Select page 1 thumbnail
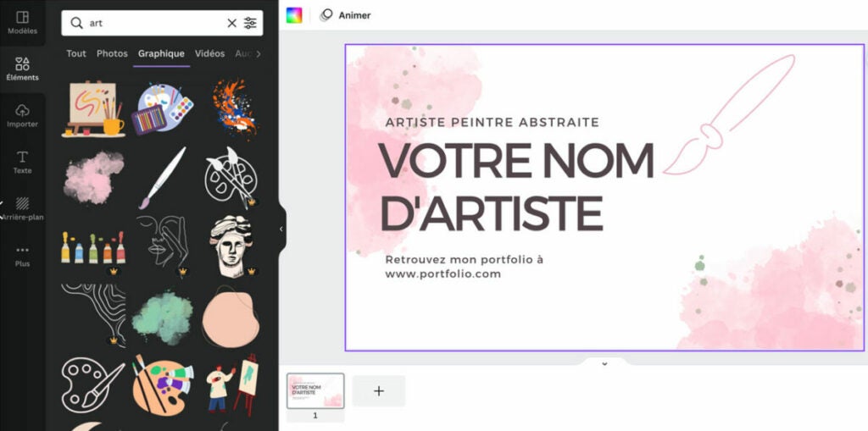Screen dimensions: 868x431 pyautogui.click(x=315, y=391)
